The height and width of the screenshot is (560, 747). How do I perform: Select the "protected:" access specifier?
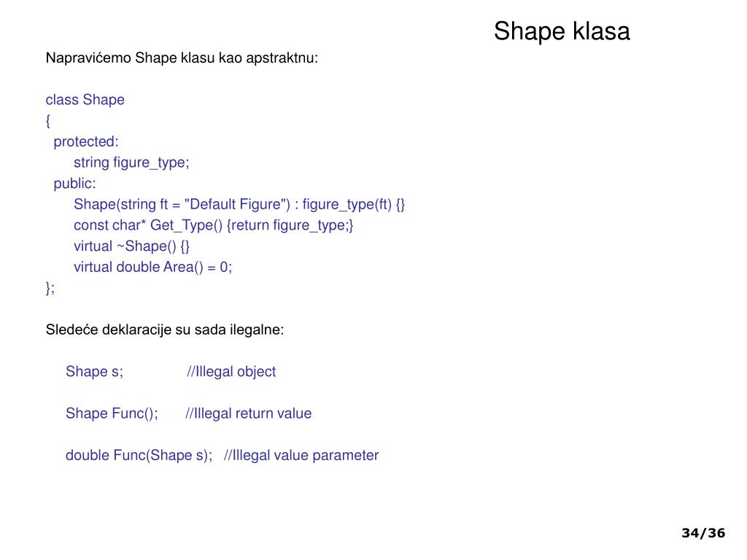pos(86,141)
